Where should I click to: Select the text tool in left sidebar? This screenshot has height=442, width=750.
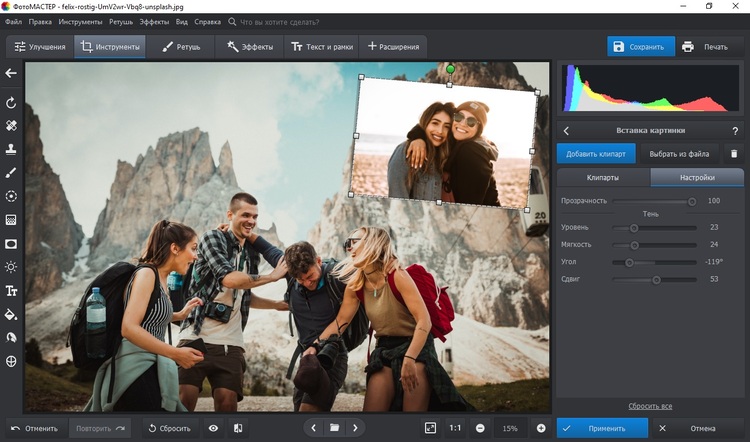point(12,291)
